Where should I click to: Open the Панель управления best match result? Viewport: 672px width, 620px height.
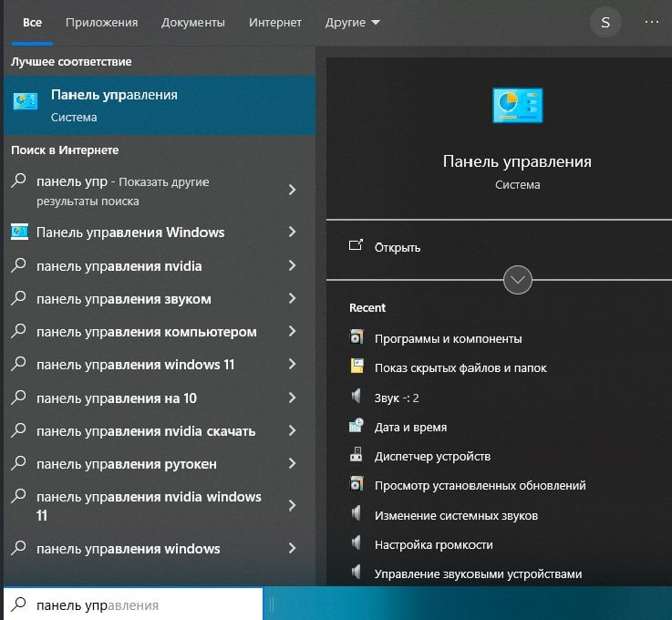point(160,106)
